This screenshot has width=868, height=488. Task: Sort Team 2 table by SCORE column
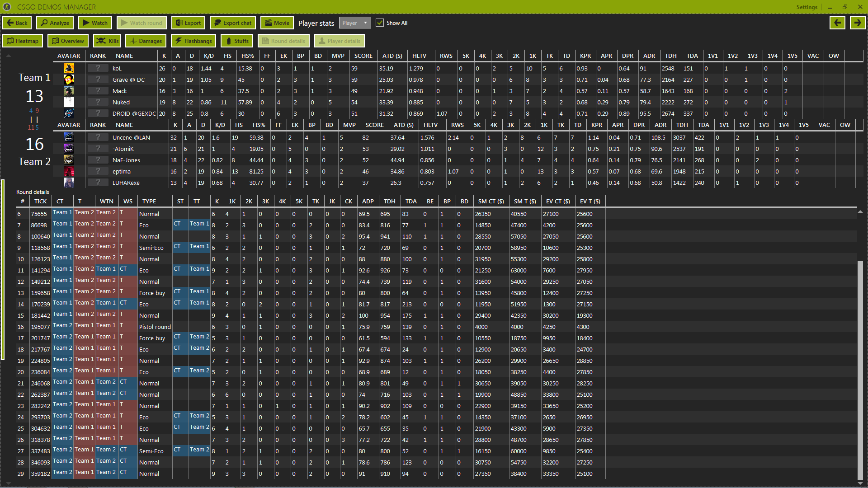click(x=375, y=125)
